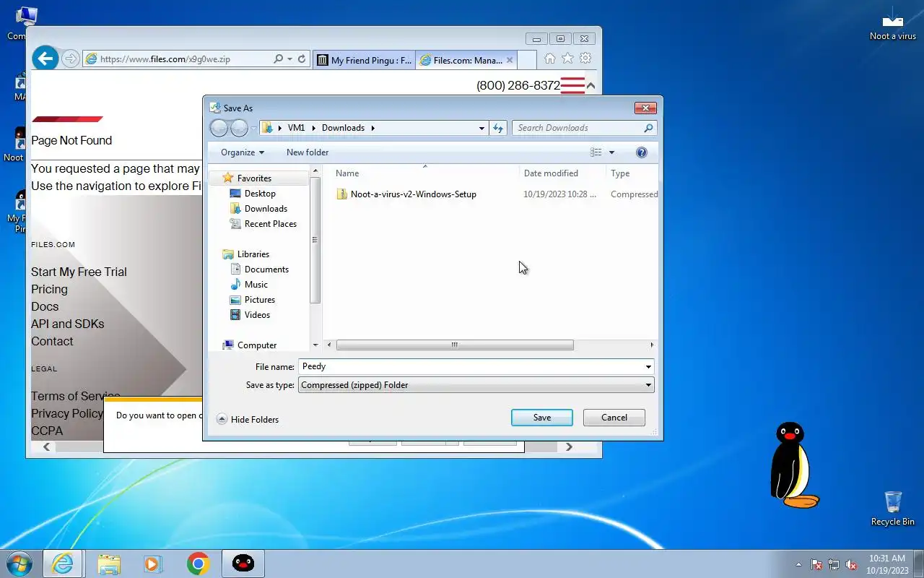Open the Save as type combo box
This screenshot has height=578, width=924.
coord(476,385)
